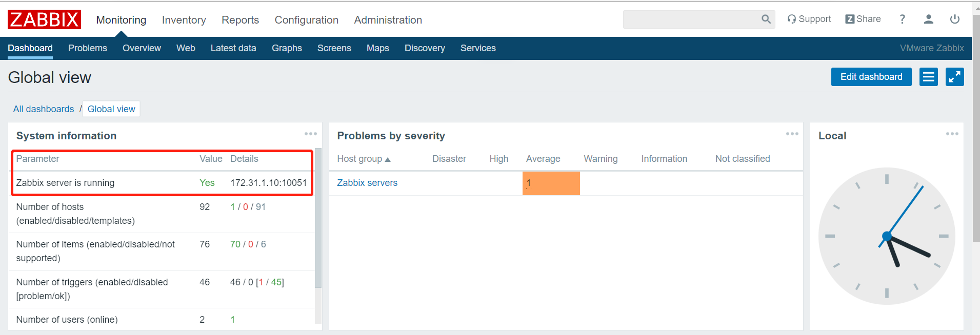Click the Zabbix server is running label
980x335 pixels.
65,183
